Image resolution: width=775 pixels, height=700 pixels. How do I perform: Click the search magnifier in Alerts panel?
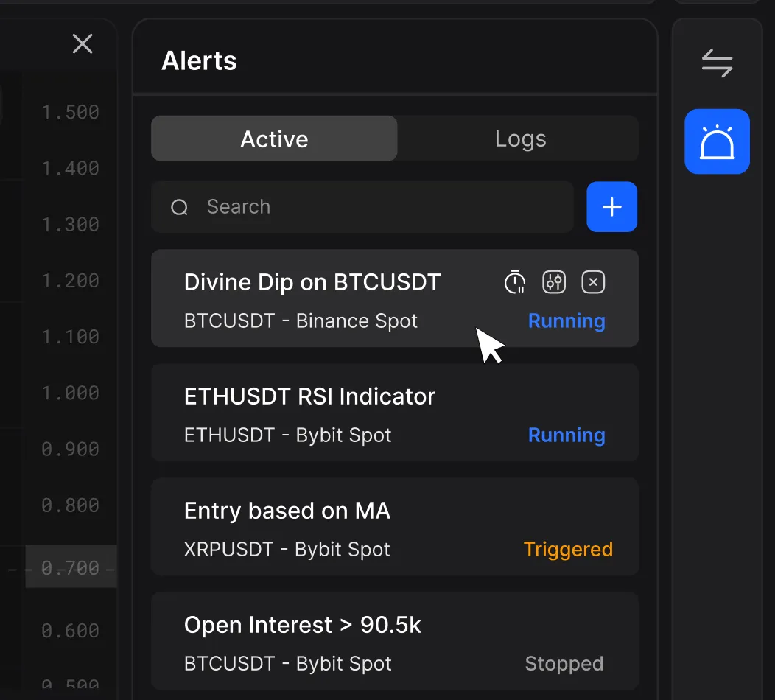179,207
